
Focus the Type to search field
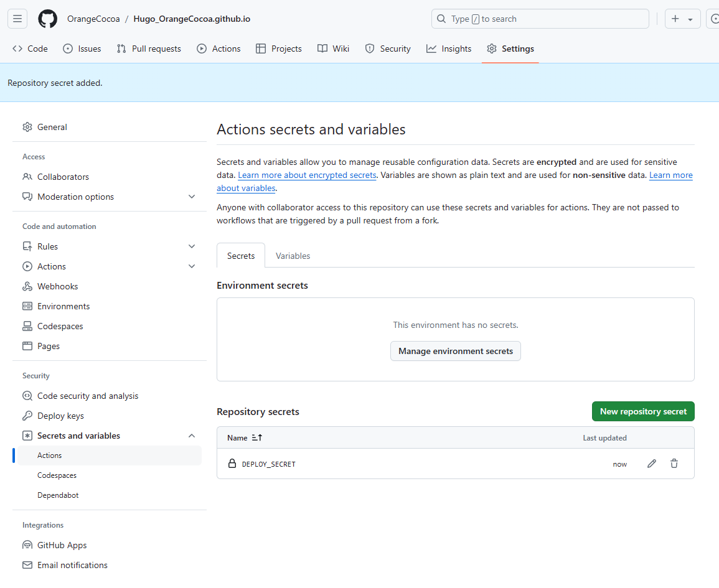click(x=540, y=19)
